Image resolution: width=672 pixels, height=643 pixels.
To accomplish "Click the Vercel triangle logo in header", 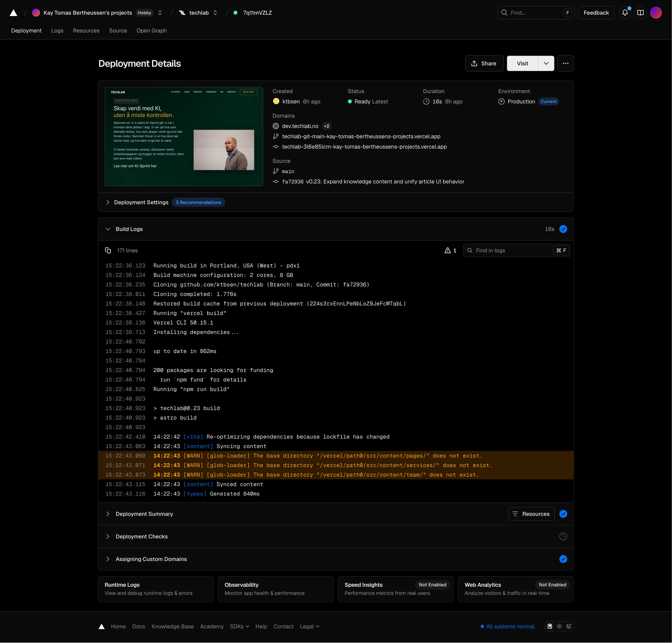I will click(13, 13).
